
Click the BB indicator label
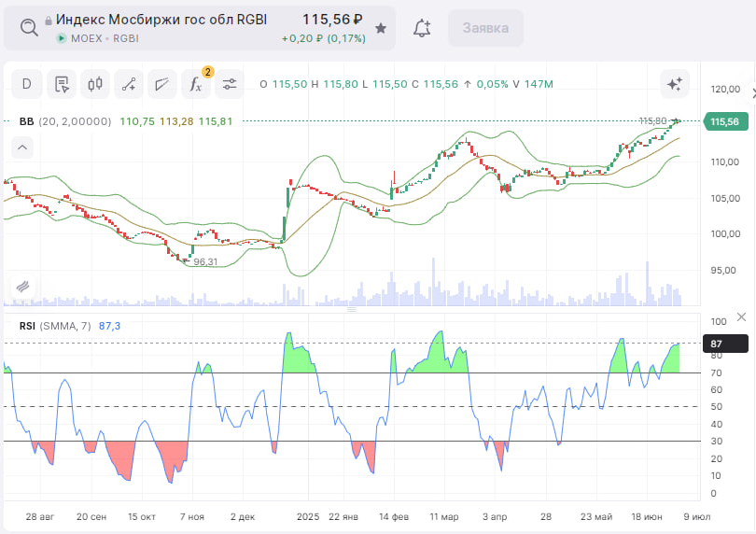[x=26, y=121]
